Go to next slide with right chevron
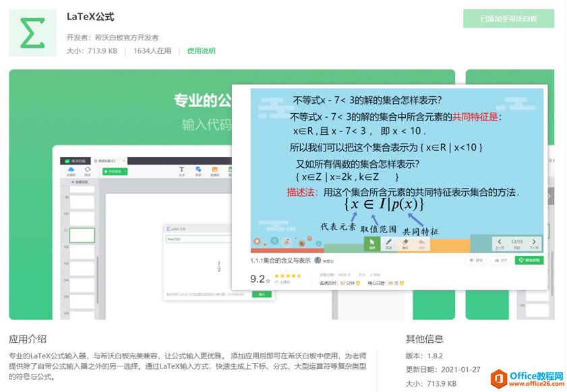This screenshot has width=567, height=392. click(x=534, y=243)
